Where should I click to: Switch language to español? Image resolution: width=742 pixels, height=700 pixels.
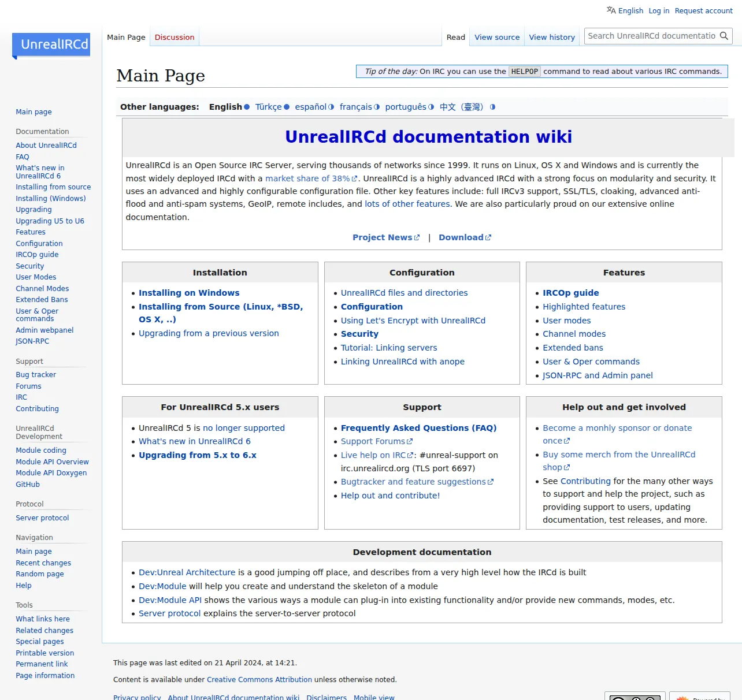(x=310, y=107)
